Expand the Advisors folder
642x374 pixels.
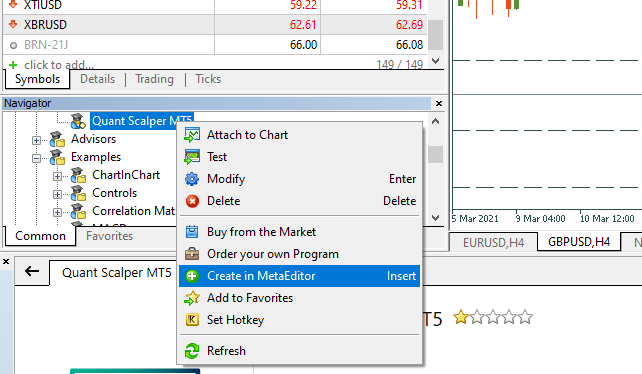tap(36, 141)
